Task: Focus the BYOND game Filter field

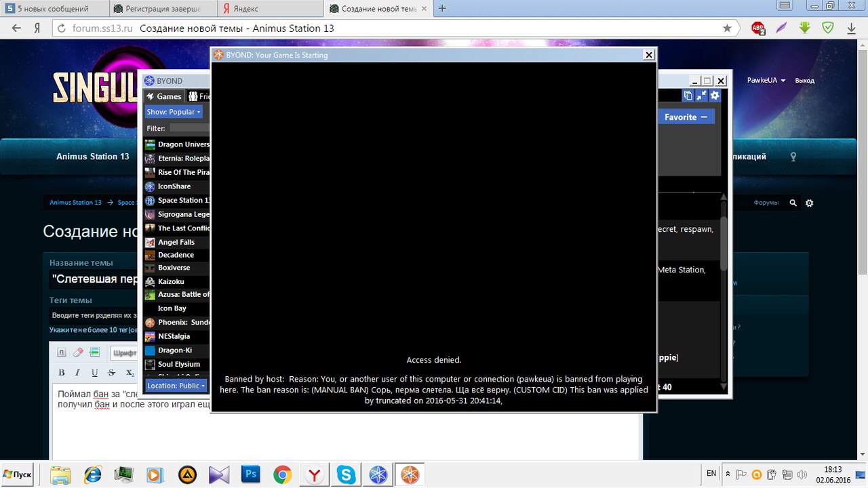Action: [x=189, y=128]
